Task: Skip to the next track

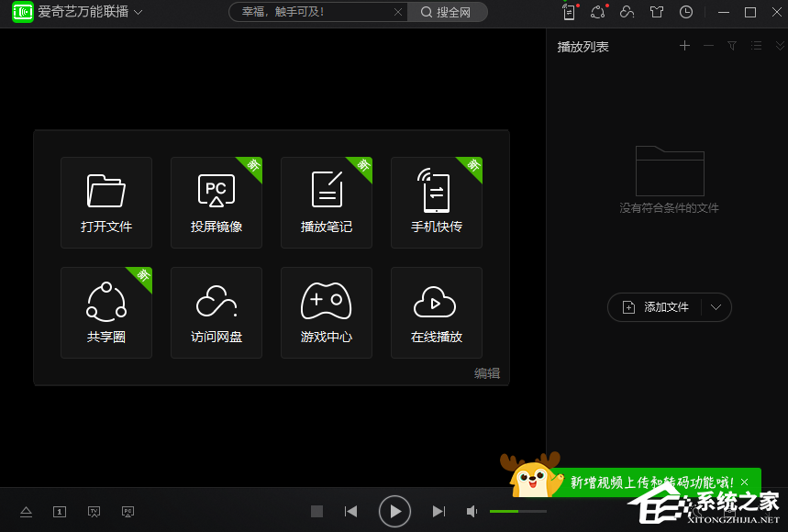Action: (x=438, y=512)
